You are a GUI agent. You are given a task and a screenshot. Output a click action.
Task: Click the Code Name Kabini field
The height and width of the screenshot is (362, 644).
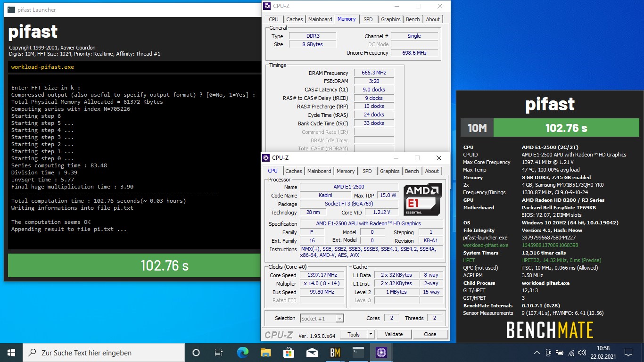click(325, 195)
